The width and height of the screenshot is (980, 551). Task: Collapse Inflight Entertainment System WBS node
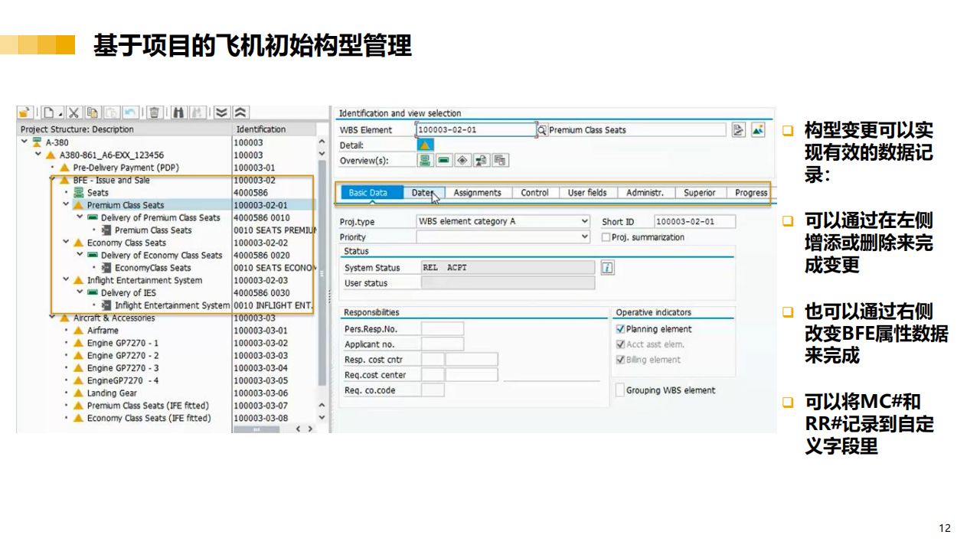point(66,280)
